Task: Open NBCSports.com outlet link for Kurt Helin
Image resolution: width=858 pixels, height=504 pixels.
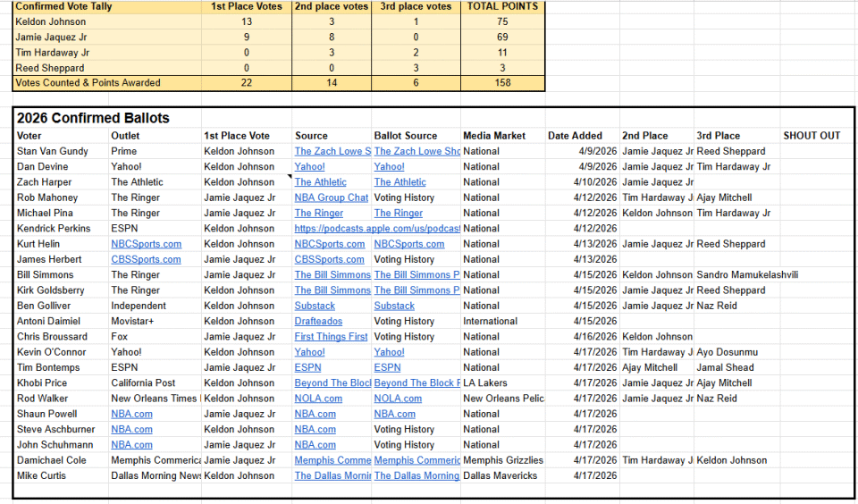Action: 146,244
